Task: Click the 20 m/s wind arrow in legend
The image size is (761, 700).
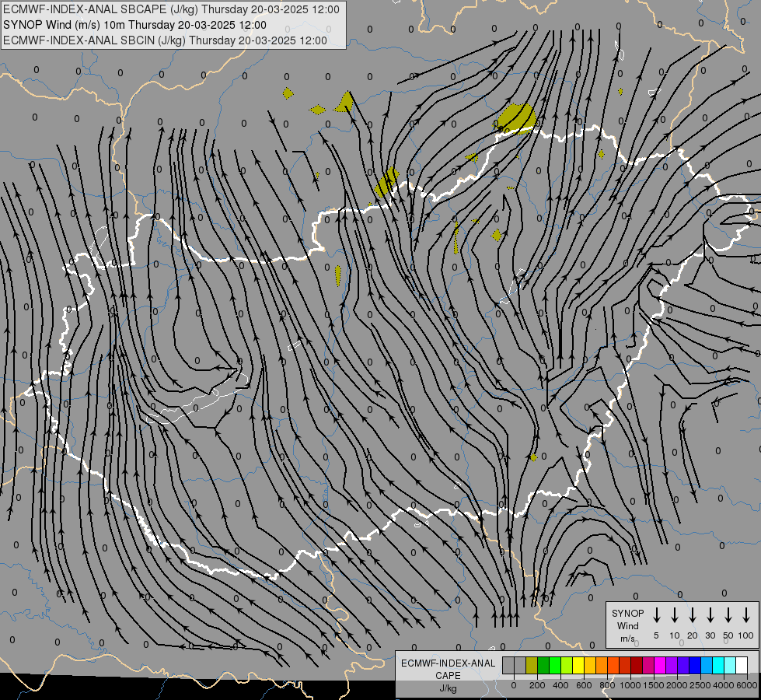Action: 692,615
